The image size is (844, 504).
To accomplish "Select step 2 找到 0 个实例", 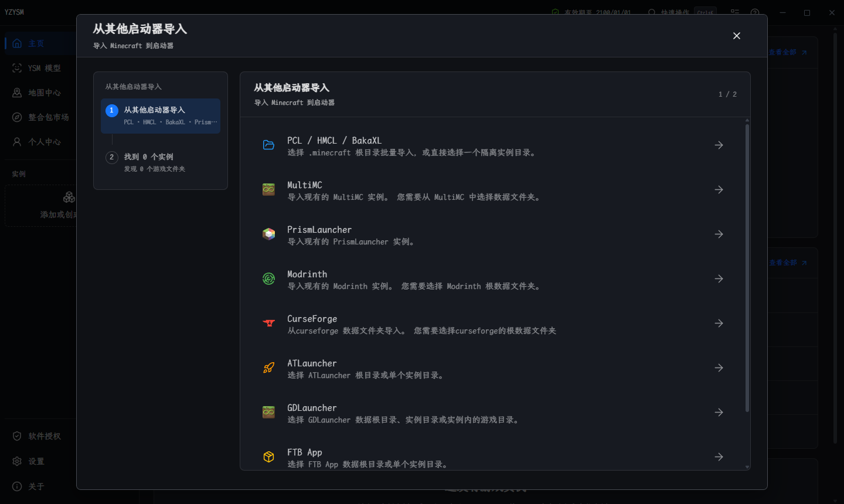I will [161, 162].
